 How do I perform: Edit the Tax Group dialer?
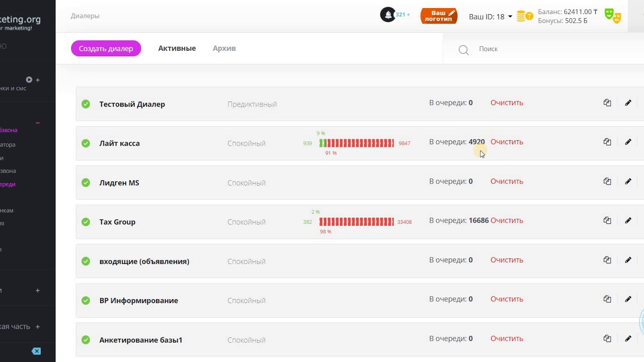click(628, 220)
